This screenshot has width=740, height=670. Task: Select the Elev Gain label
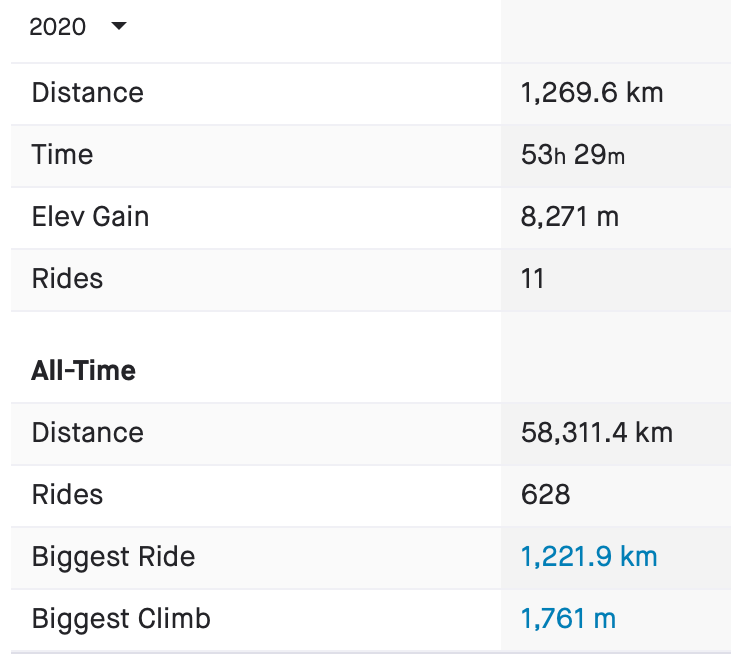[x=90, y=217]
